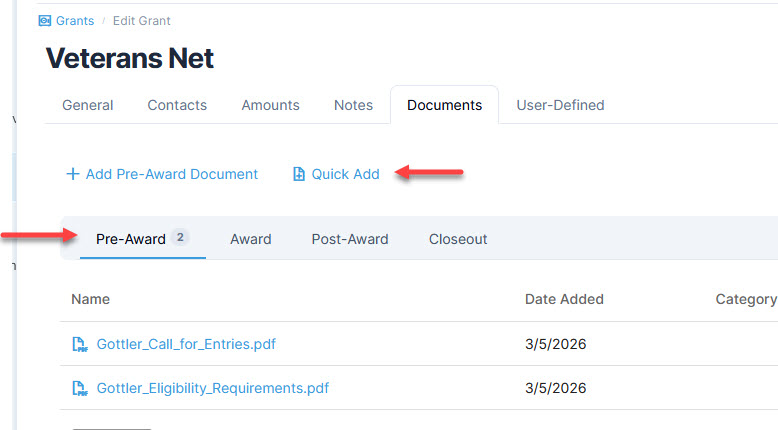This screenshot has height=430, width=778.
Task: Show the Post-Award documents
Action: [349, 239]
